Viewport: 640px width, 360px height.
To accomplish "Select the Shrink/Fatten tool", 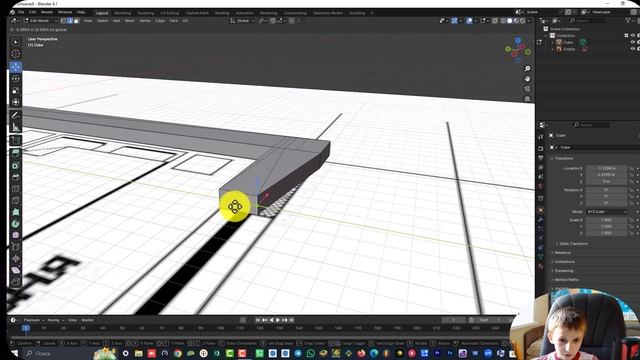I will [x=16, y=258].
